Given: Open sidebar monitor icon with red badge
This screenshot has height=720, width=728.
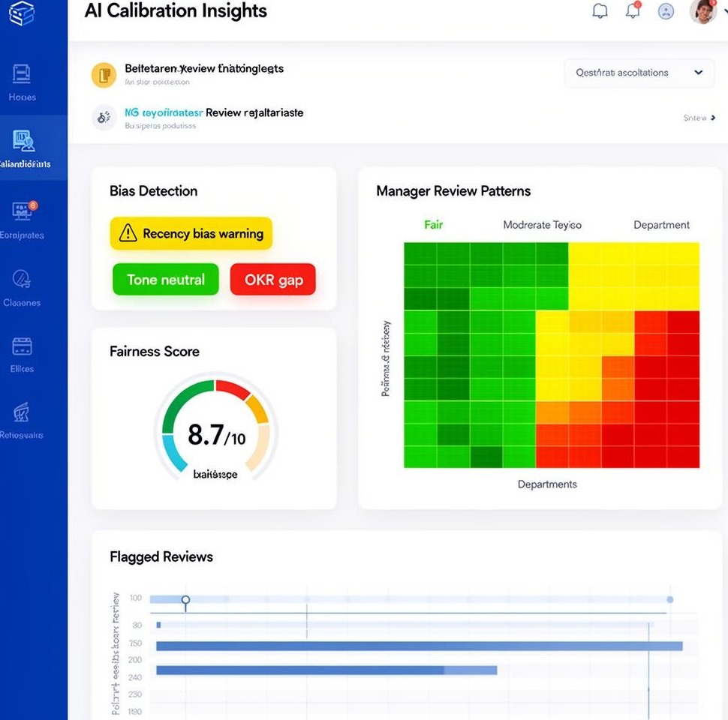Looking at the screenshot, I should 23,211.
